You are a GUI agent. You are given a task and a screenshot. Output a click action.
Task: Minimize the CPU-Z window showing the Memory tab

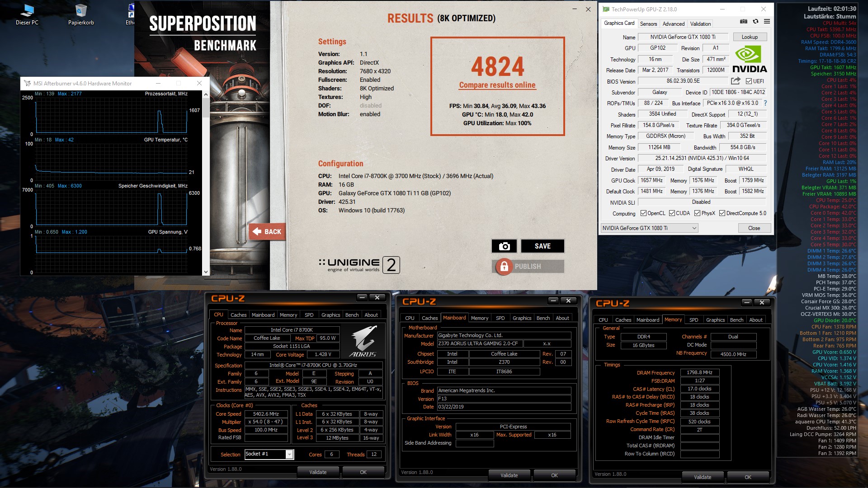747,302
